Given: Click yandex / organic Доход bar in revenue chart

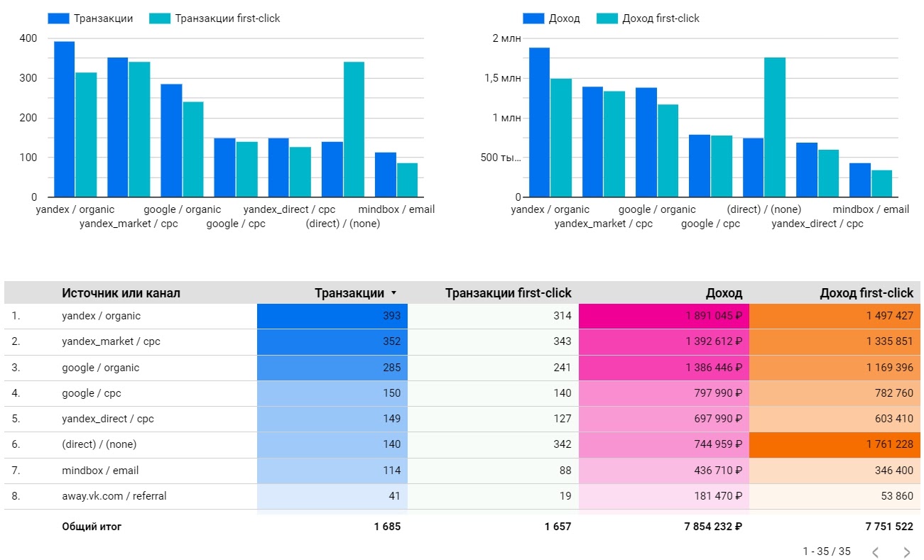Looking at the screenshot, I should pos(539,122).
